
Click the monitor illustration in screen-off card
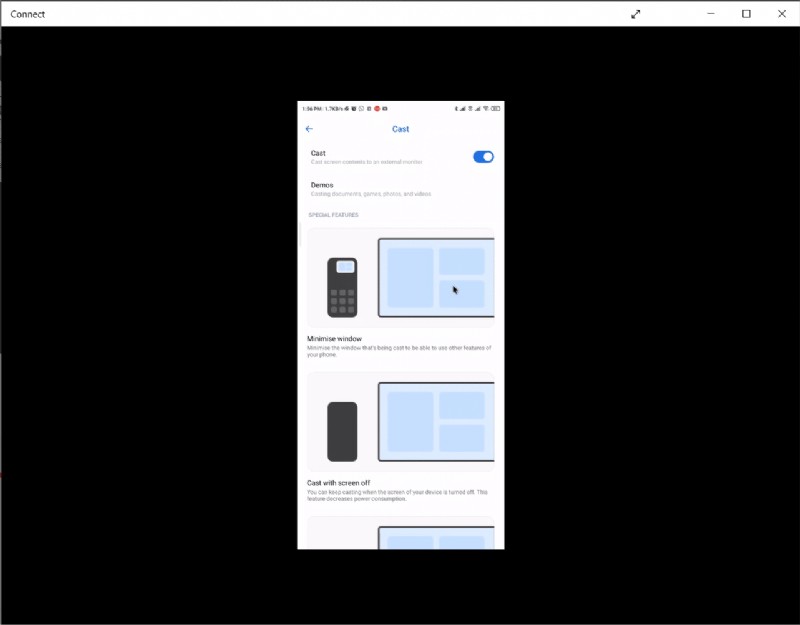point(436,421)
